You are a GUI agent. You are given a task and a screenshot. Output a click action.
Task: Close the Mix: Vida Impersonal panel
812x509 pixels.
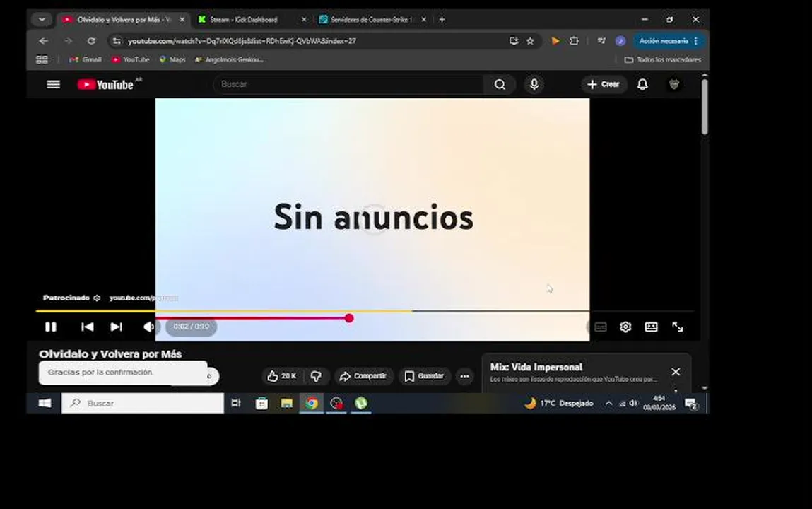tap(676, 372)
